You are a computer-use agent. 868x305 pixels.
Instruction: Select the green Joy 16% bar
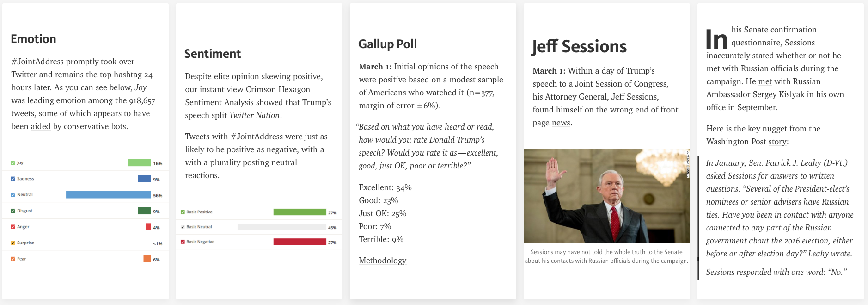point(139,163)
